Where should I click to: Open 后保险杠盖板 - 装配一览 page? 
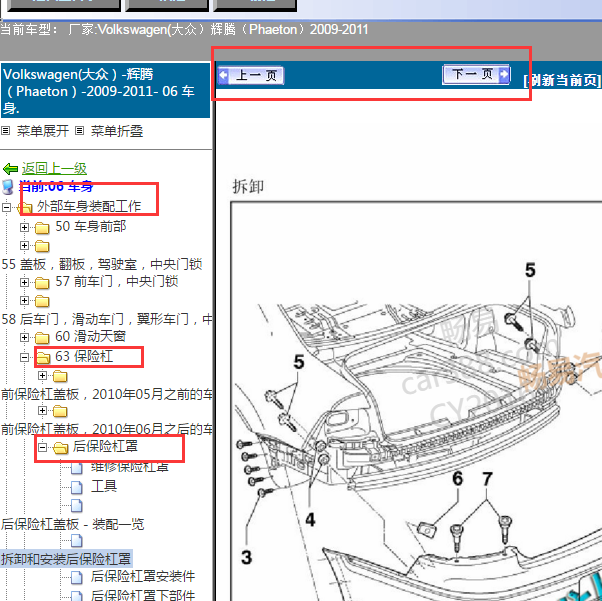click(x=73, y=524)
